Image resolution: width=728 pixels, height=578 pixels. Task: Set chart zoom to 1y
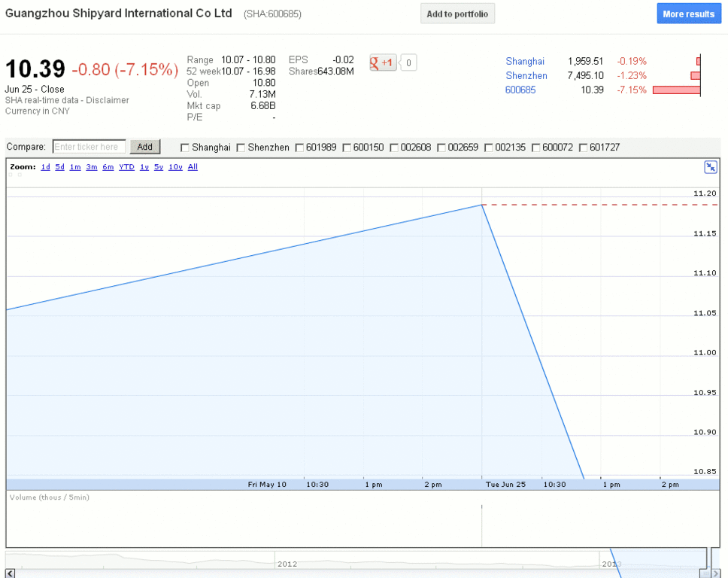click(x=144, y=167)
